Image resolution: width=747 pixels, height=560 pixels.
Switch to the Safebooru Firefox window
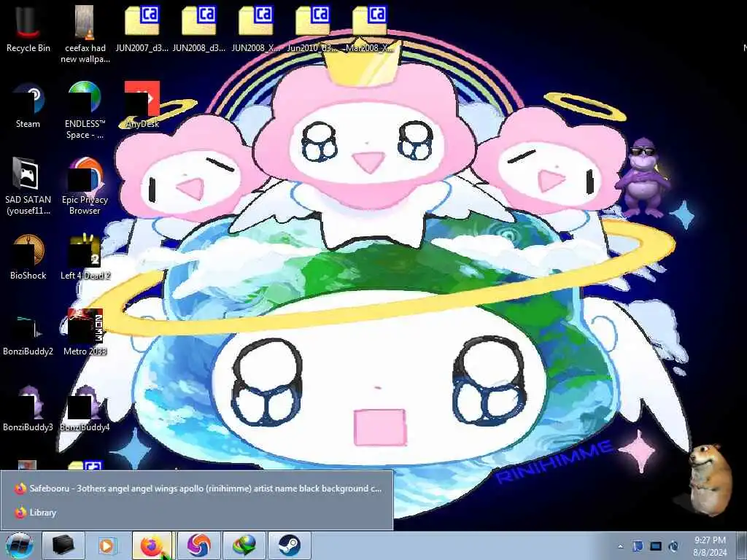click(197, 488)
